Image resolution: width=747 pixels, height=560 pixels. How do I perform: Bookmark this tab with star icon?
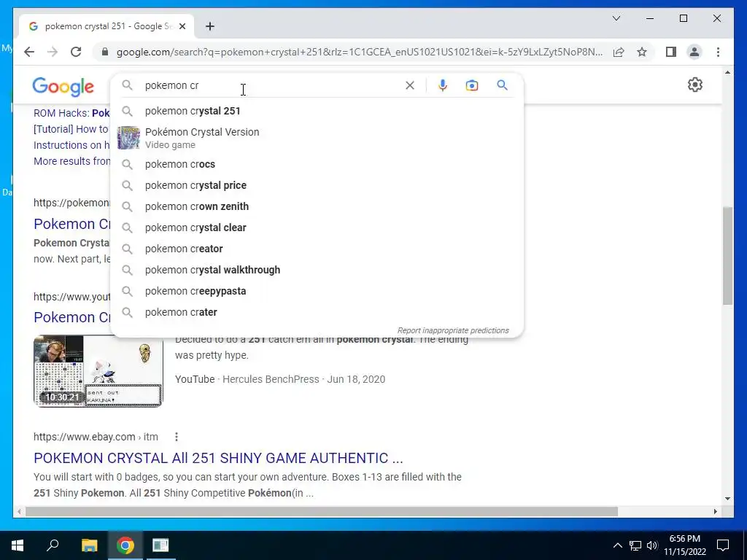pos(642,52)
